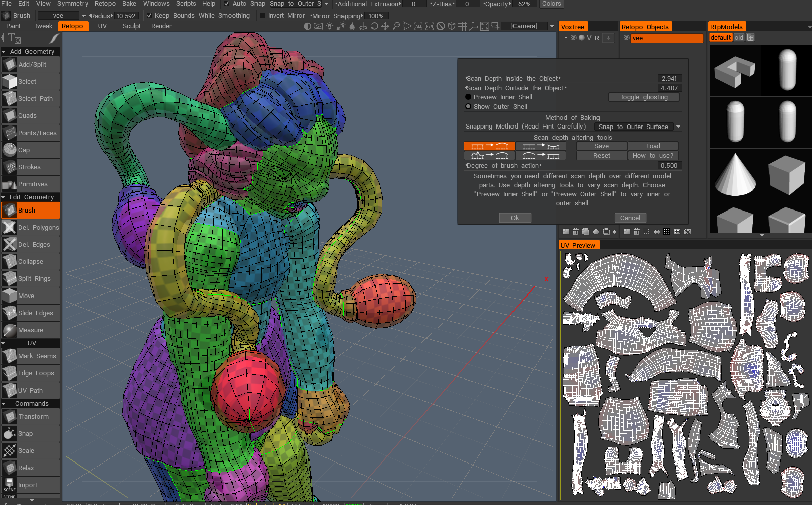The width and height of the screenshot is (812, 505).
Task: Toggle the Auto Snap checkbox
Action: coord(227,4)
